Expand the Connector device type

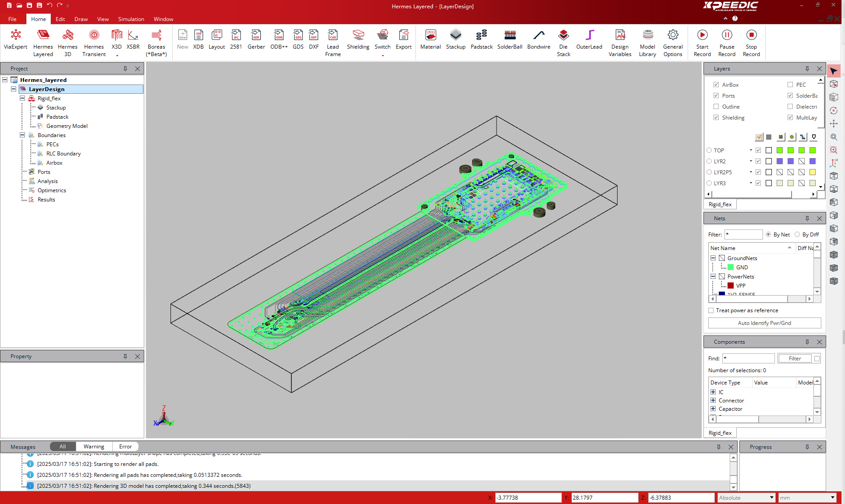click(713, 400)
